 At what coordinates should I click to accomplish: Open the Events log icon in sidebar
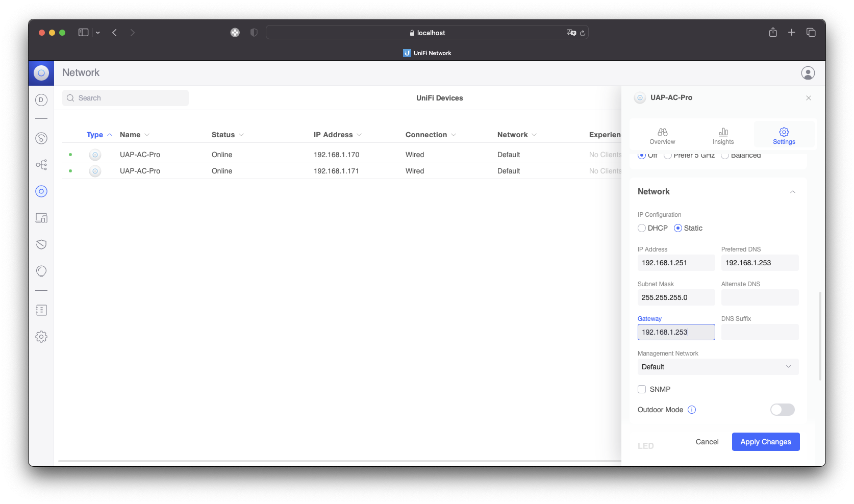[41, 310]
